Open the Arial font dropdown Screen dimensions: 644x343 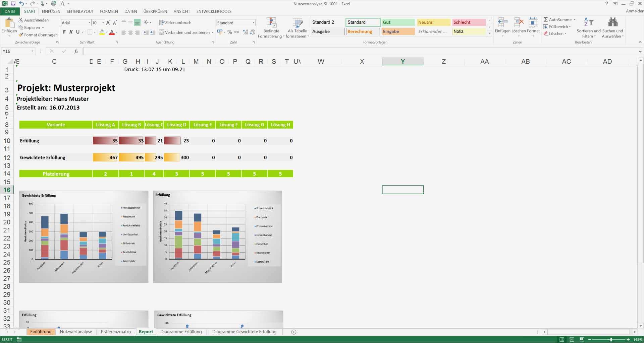click(89, 22)
